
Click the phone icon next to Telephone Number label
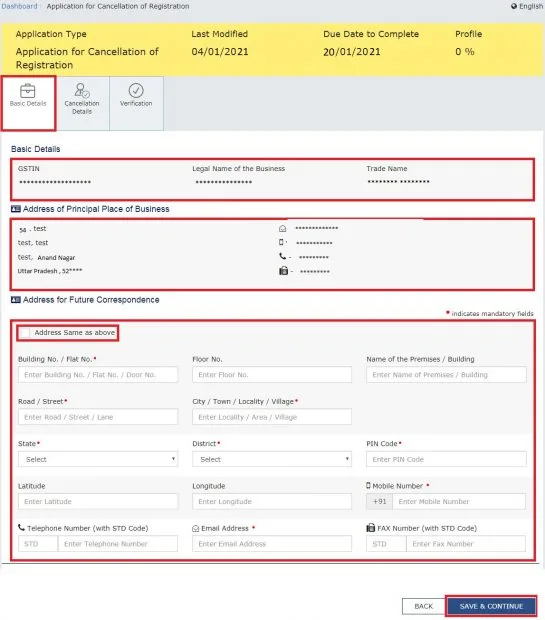(x=21, y=527)
